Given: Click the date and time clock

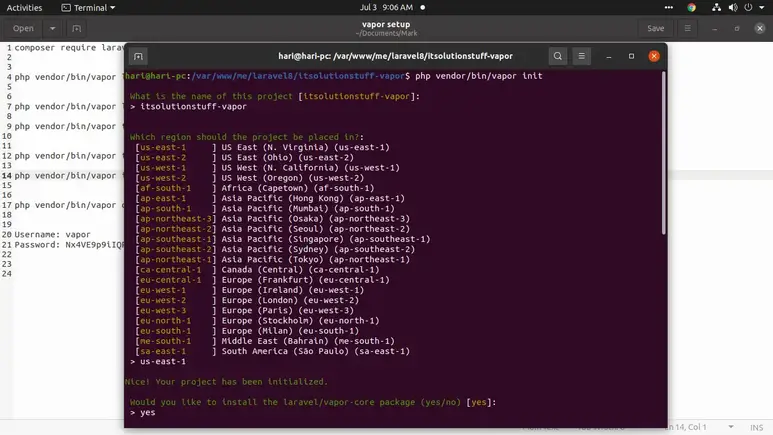Looking at the screenshot, I should point(386,7).
